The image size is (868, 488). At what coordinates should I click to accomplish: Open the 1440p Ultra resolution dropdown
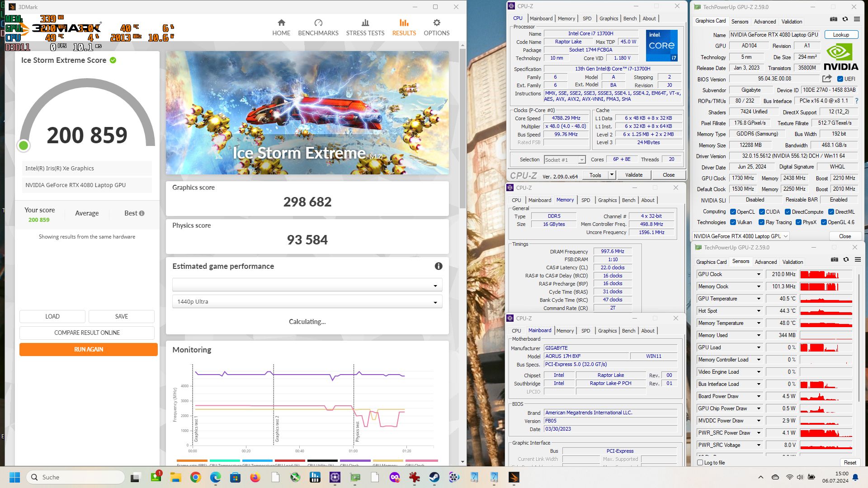click(307, 302)
